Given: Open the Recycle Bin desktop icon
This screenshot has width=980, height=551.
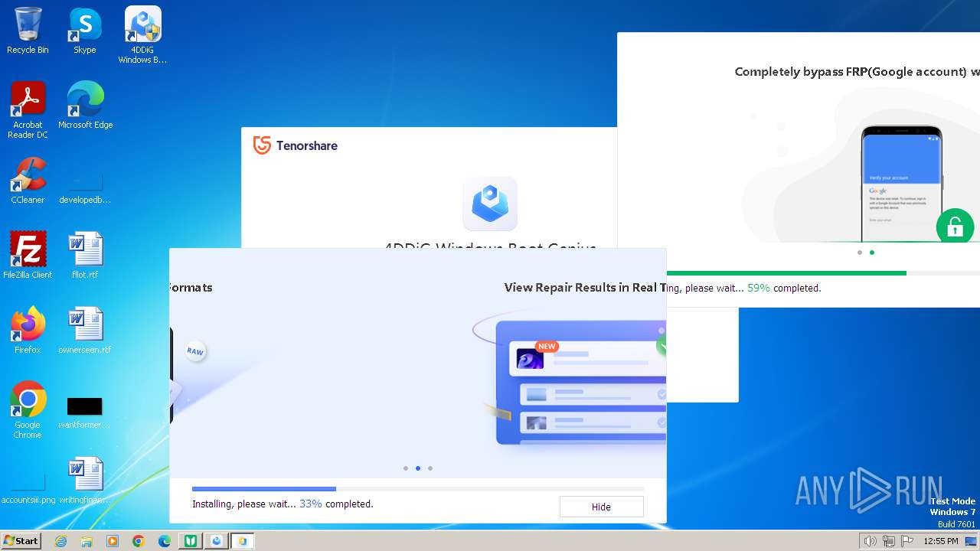Looking at the screenshot, I should 28,31.
